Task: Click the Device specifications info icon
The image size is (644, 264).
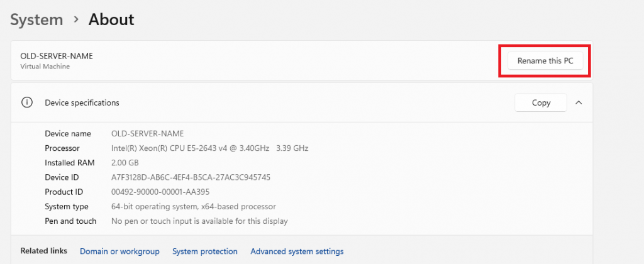Action: [x=26, y=102]
